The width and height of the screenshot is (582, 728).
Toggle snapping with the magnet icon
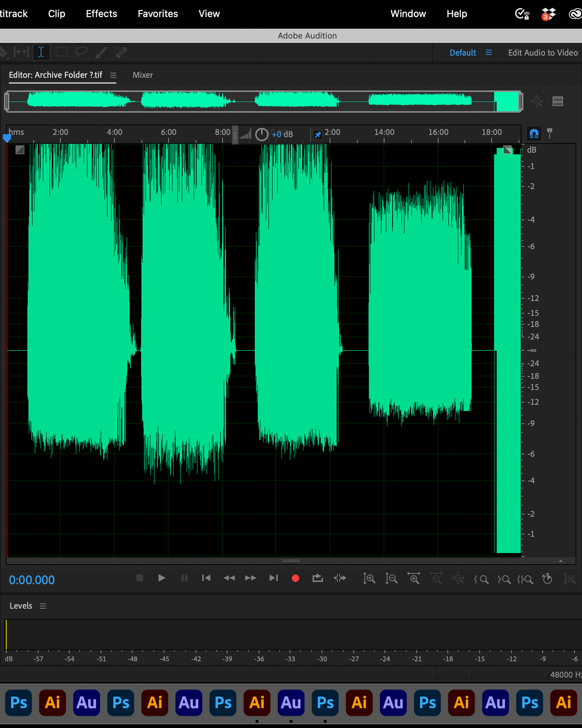pyautogui.click(x=534, y=134)
